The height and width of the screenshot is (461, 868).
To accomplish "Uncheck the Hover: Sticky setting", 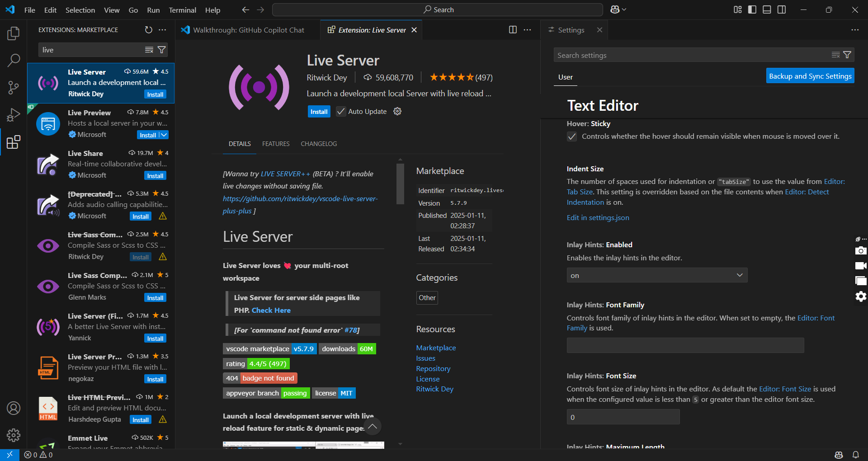I will pos(572,136).
